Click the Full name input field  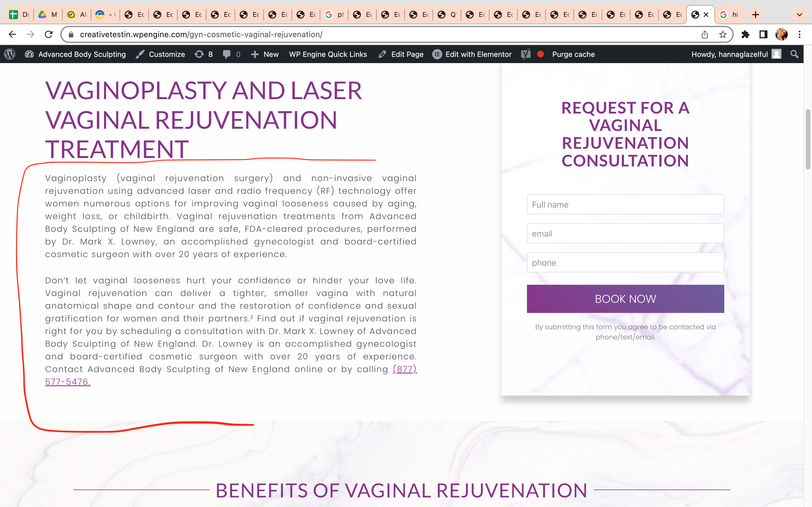tap(625, 204)
